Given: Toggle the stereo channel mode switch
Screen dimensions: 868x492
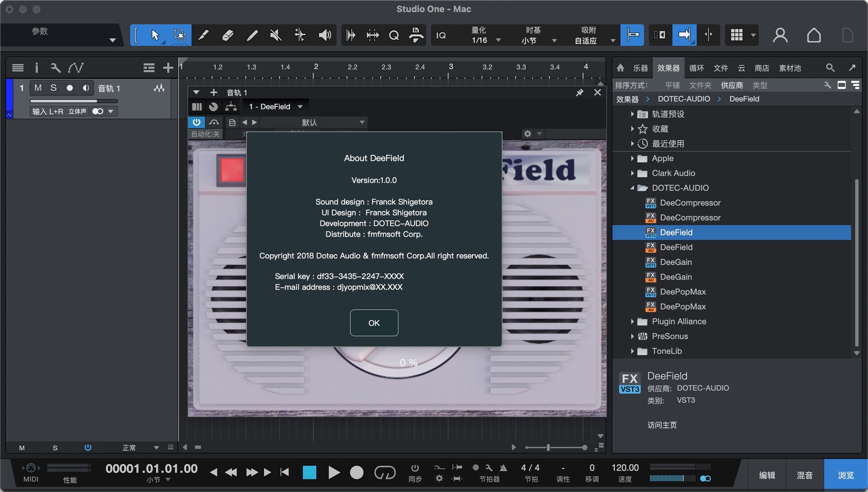Looking at the screenshot, I should 98,111.
